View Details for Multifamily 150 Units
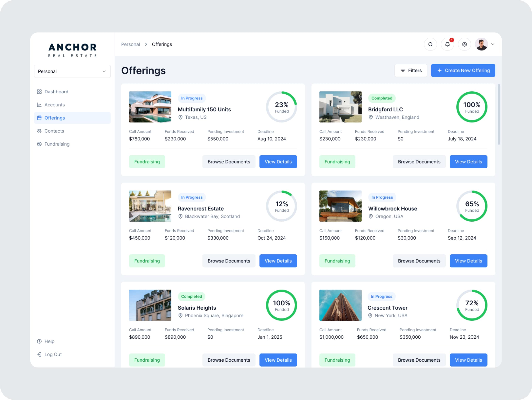Screen dimensions: 532x400 278,162
